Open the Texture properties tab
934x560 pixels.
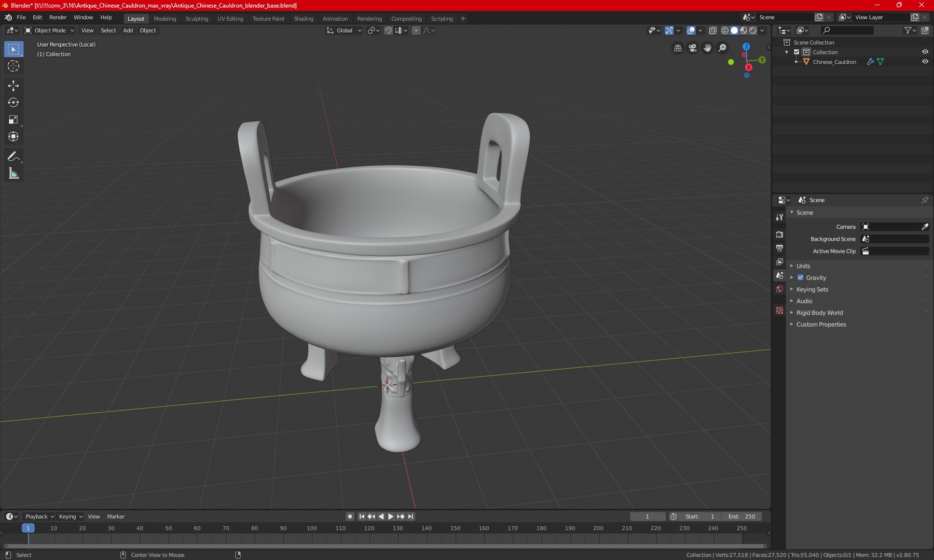pos(779,311)
